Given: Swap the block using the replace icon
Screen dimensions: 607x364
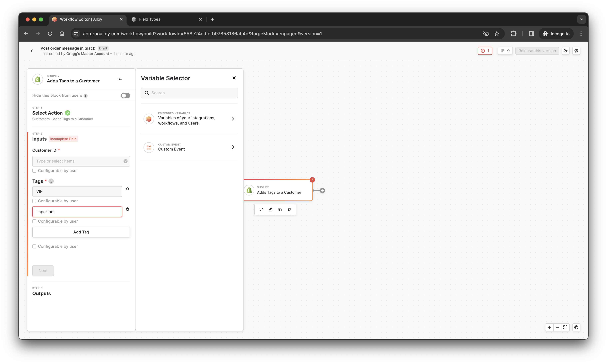Looking at the screenshot, I should 261,209.
